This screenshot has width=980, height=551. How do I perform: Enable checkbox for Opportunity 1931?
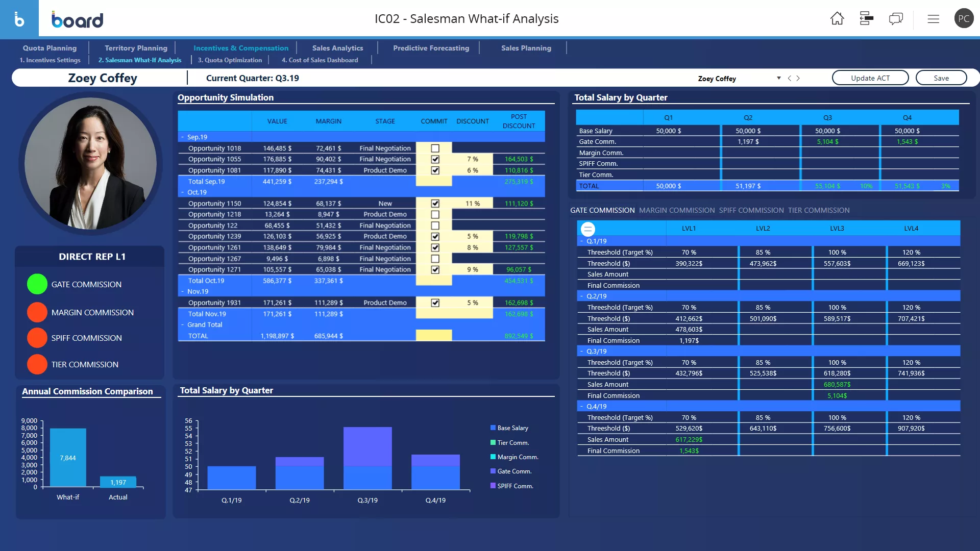point(434,302)
